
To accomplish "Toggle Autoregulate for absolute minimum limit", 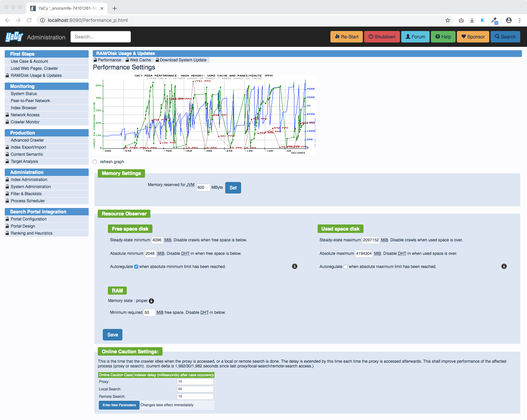I will point(136,267).
